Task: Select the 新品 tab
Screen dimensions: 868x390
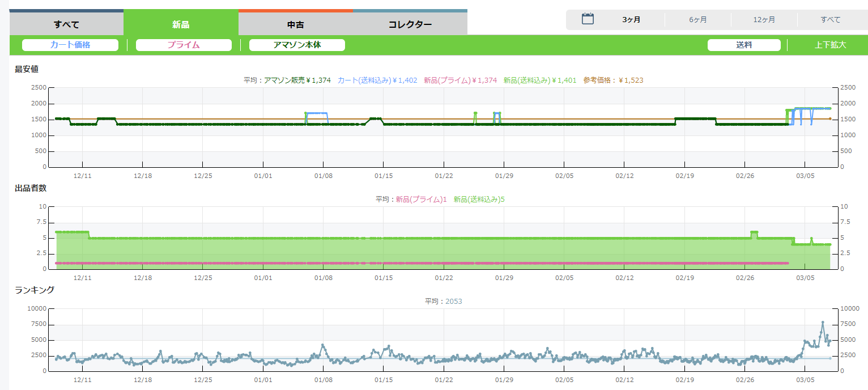Action: point(181,24)
